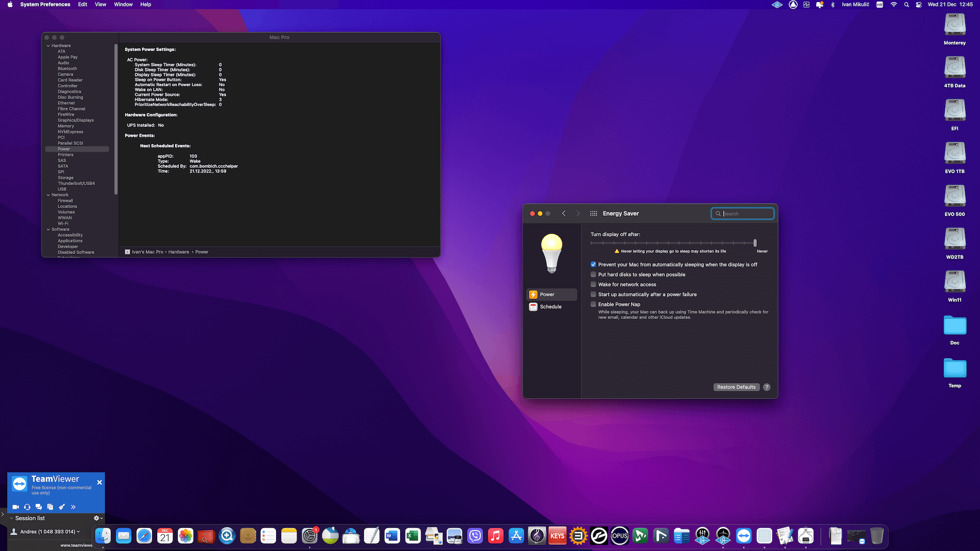This screenshot has height=551, width=980.
Task: Click the show all preferences grid icon
Action: click(x=594, y=214)
